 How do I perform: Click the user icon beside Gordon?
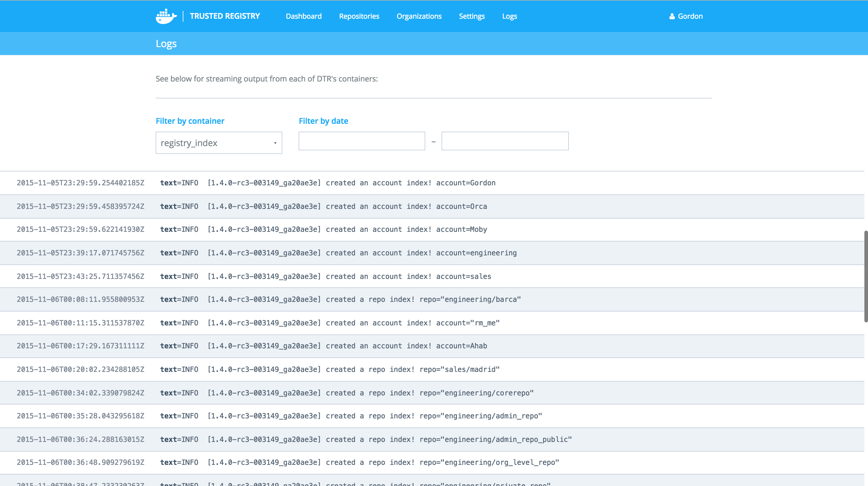pyautogui.click(x=672, y=16)
